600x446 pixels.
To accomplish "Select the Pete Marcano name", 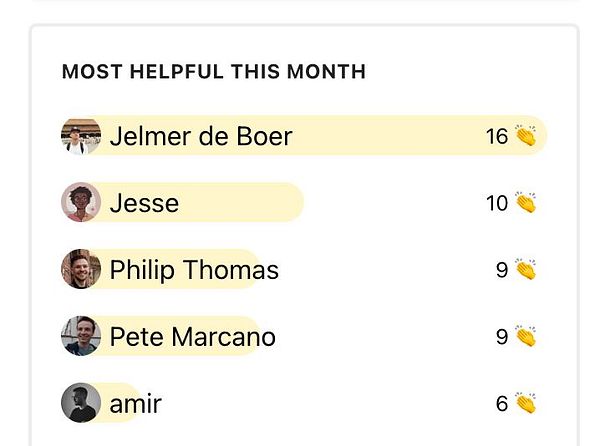I will 192,337.
